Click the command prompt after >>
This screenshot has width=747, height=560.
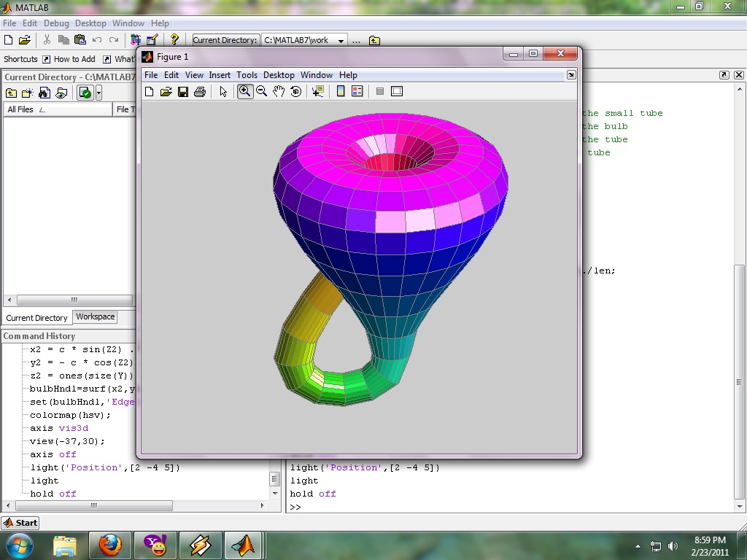[314, 506]
